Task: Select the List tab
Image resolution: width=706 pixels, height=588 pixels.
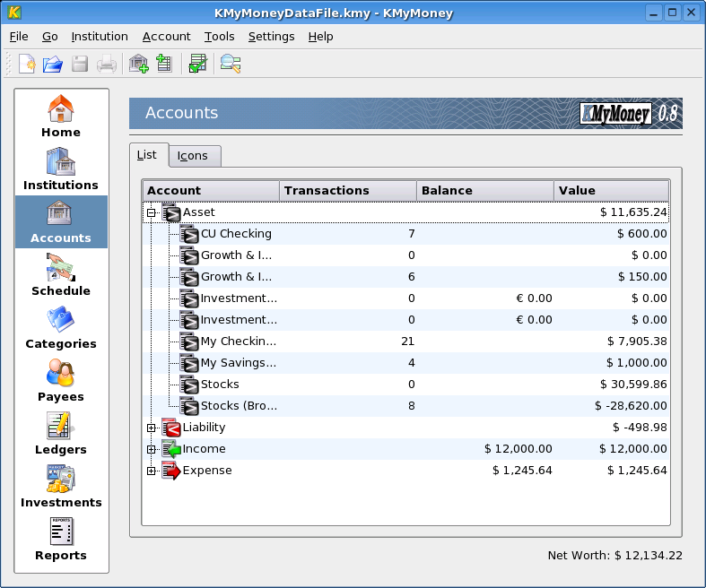Action: [149, 155]
